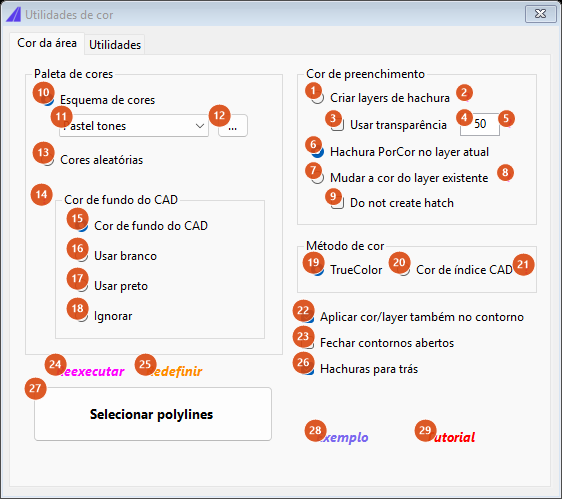Choose the Usar preto background option
Image resolution: width=562 pixels, height=499 pixels.
(113, 286)
